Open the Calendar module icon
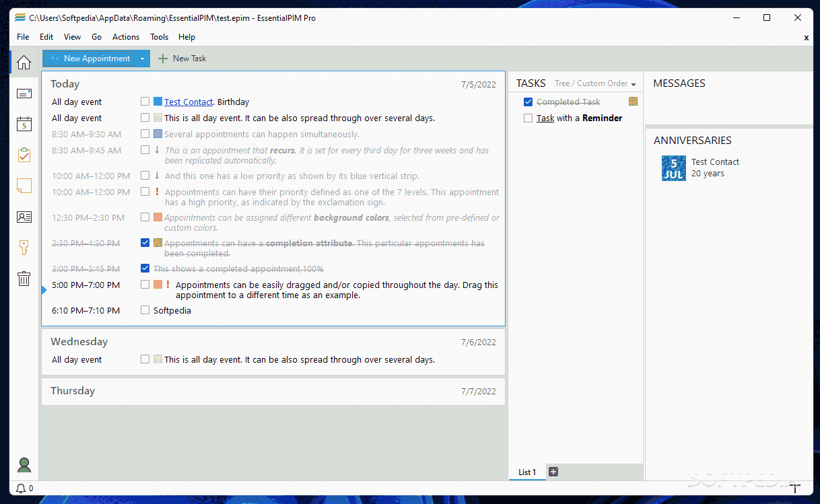This screenshot has width=820, height=504. (x=24, y=124)
